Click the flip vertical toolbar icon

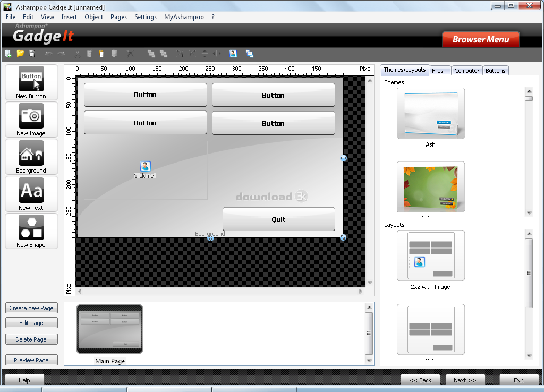pos(205,54)
